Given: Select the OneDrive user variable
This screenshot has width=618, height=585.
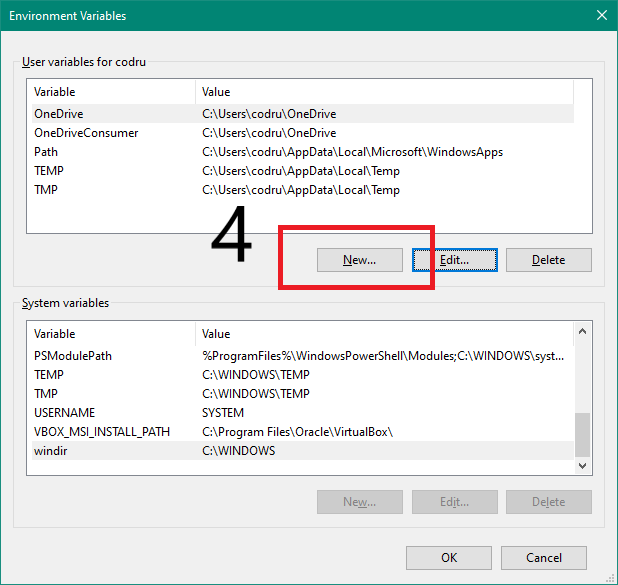Looking at the screenshot, I should click(58, 114).
